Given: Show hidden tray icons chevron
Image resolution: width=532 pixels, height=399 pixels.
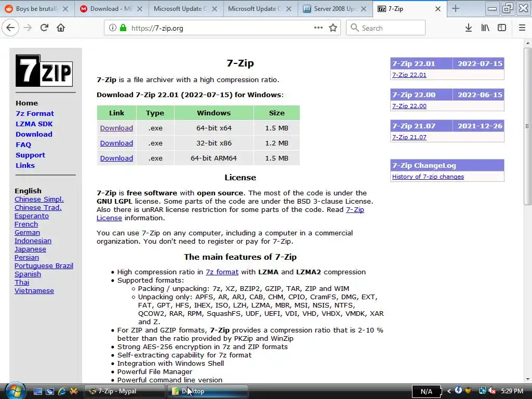Looking at the screenshot, I should coord(449,391).
